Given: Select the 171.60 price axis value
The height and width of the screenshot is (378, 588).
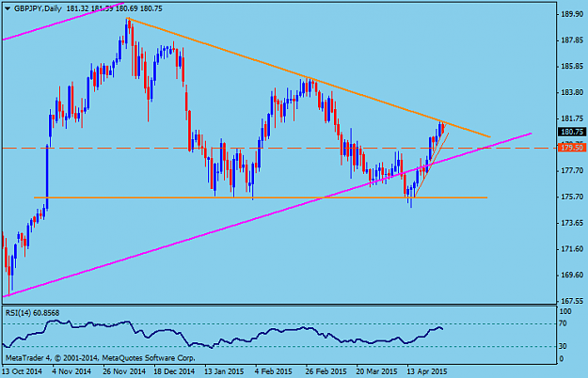Looking at the screenshot, I should [572, 249].
